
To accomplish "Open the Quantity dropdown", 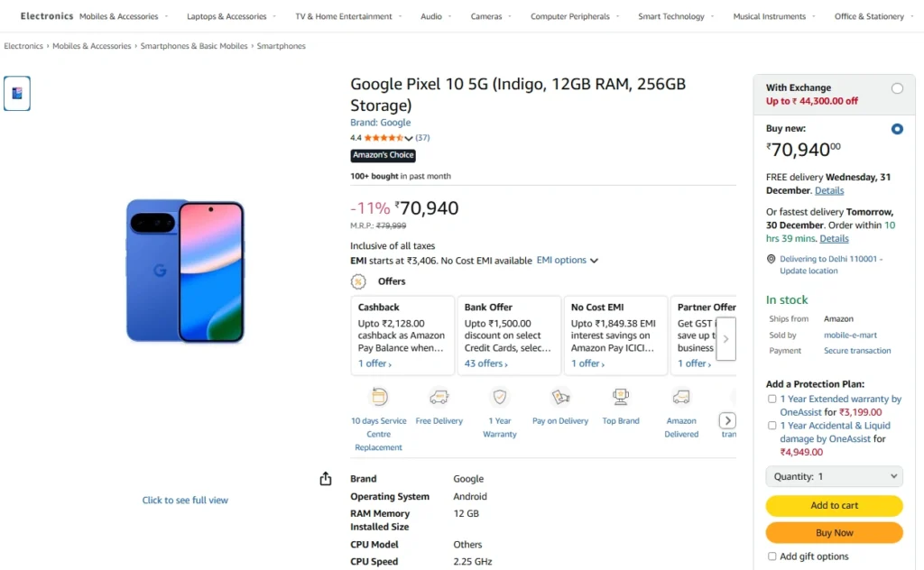I will pos(834,476).
